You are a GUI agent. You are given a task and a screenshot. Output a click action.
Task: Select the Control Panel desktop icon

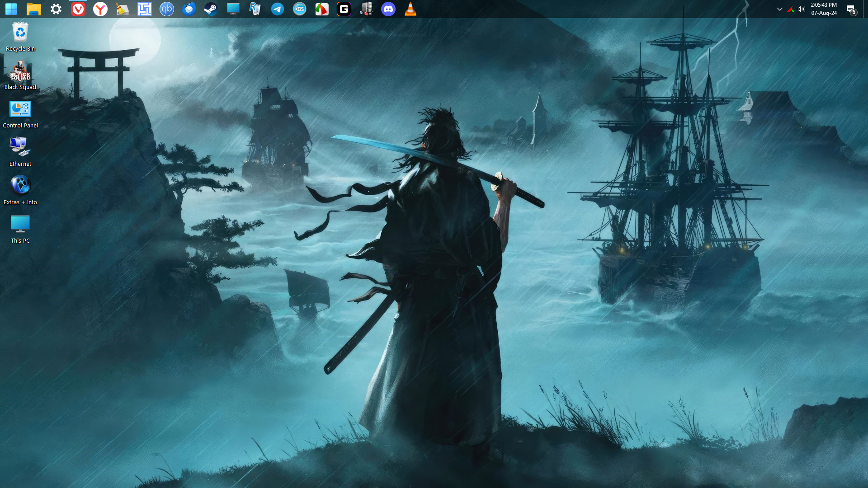(x=20, y=114)
